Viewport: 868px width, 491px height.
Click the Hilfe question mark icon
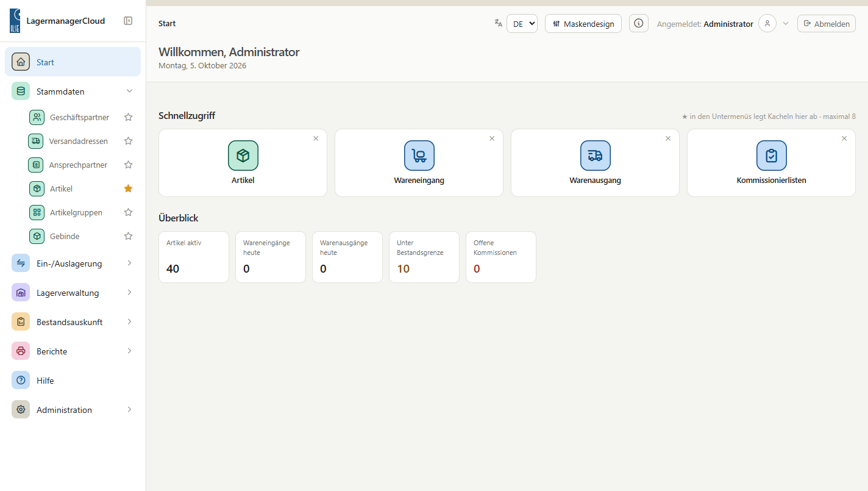coord(21,381)
